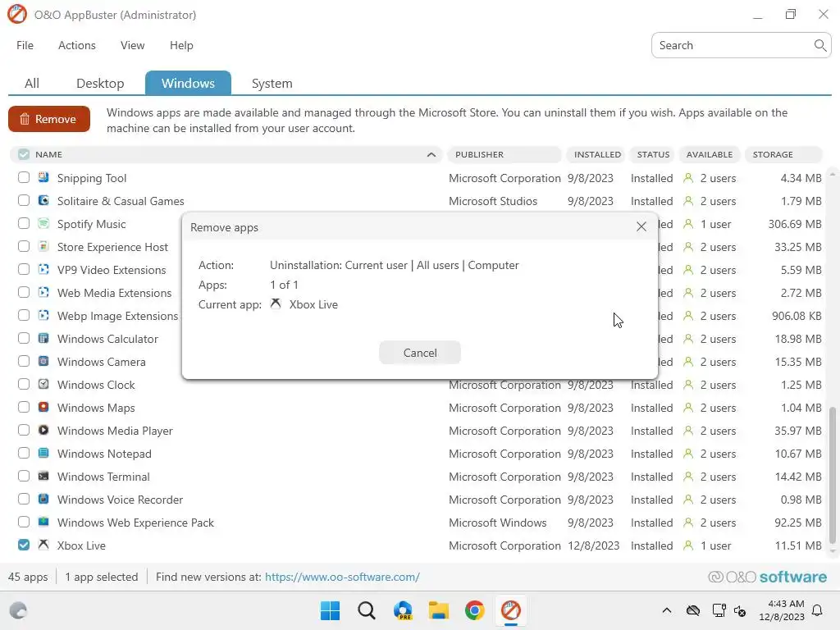This screenshot has width=840, height=630.
Task: Sort by the PUBLISHER column
Action: click(x=504, y=154)
